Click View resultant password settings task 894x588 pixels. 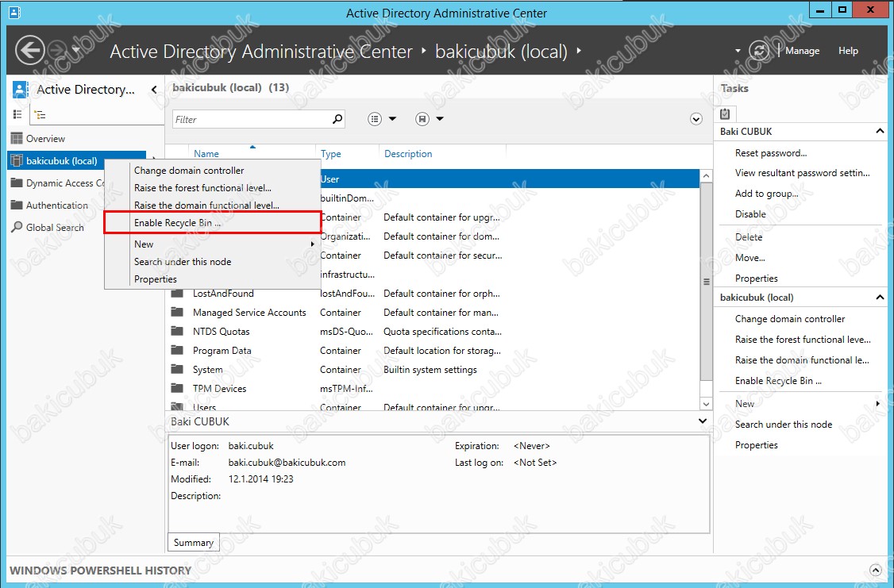point(802,173)
